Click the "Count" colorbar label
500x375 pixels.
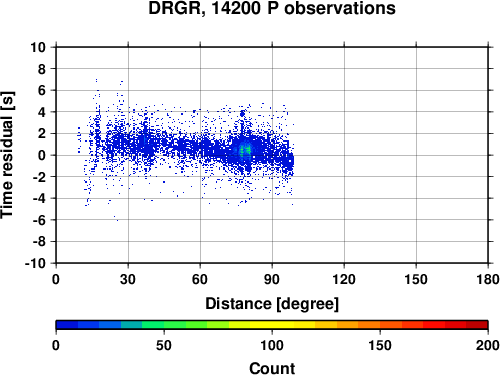point(272,368)
